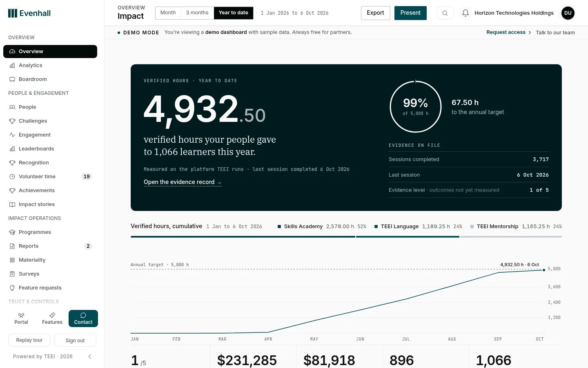Click the Talk to our team link

tap(555, 33)
